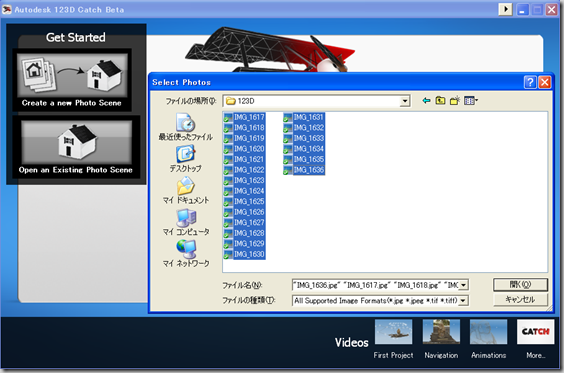Expand the file name dropdown arrow

(464, 285)
